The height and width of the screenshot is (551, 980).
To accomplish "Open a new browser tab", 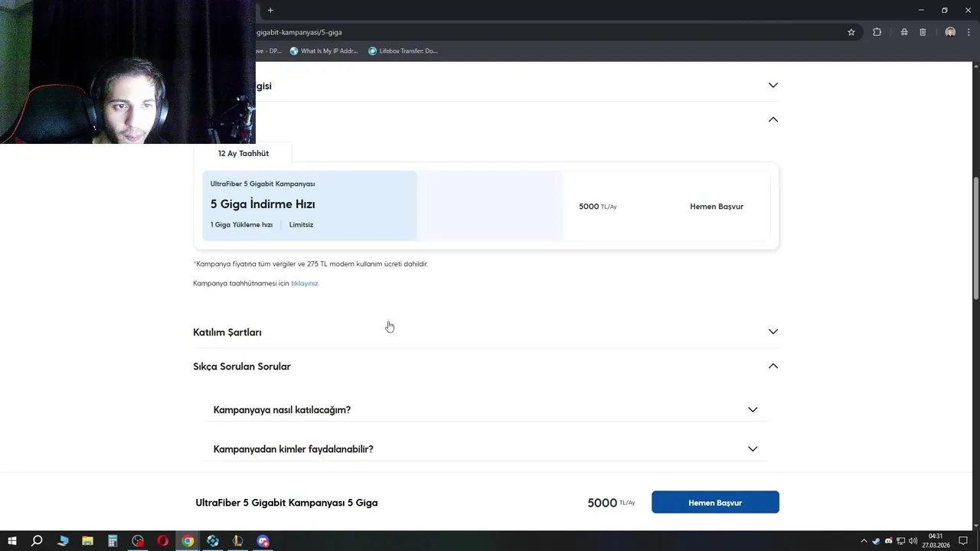I will (270, 10).
